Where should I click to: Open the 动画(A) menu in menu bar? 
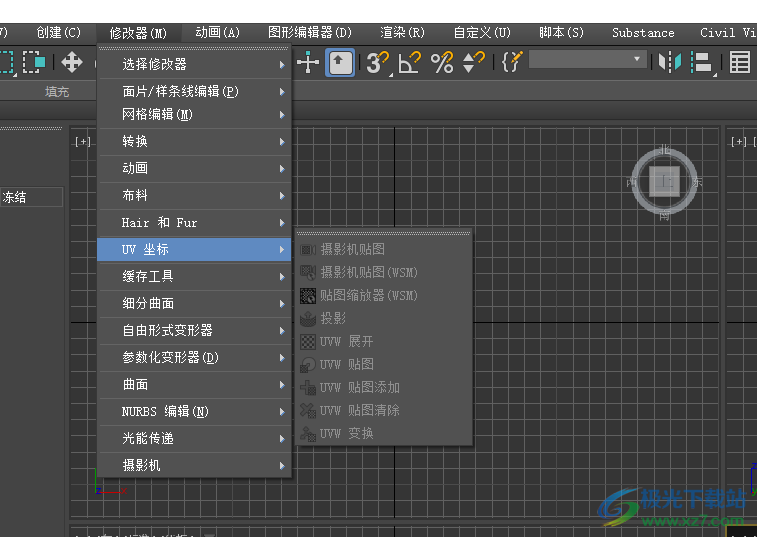coord(218,33)
